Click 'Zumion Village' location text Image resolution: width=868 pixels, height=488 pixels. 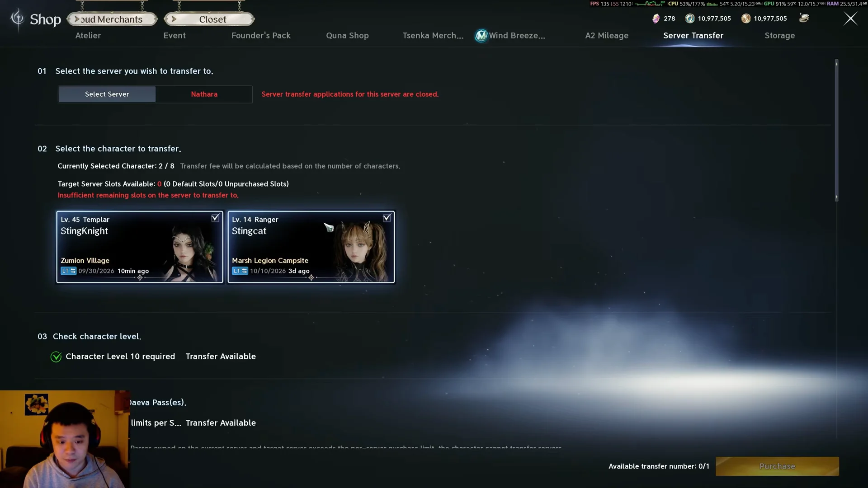pyautogui.click(x=85, y=261)
